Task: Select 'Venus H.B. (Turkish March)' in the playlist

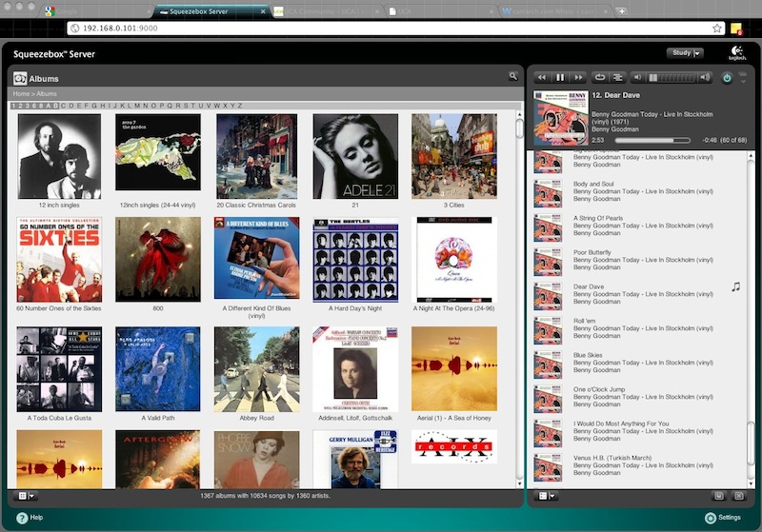Action: [640, 465]
